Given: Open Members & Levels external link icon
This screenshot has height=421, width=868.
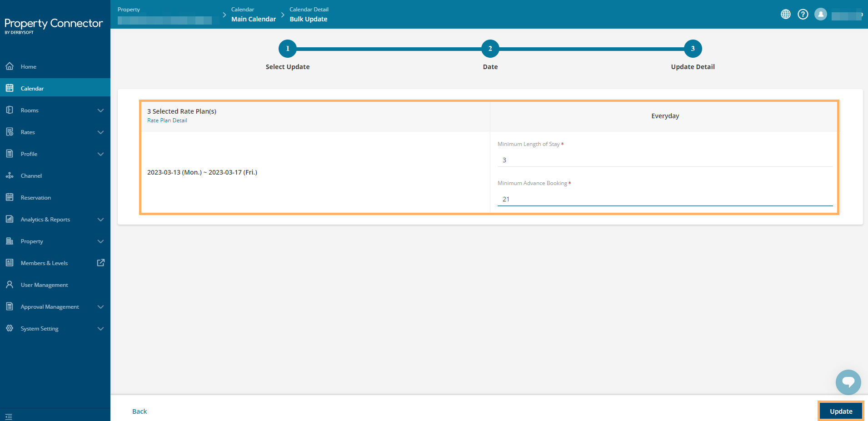Looking at the screenshot, I should coord(101,263).
